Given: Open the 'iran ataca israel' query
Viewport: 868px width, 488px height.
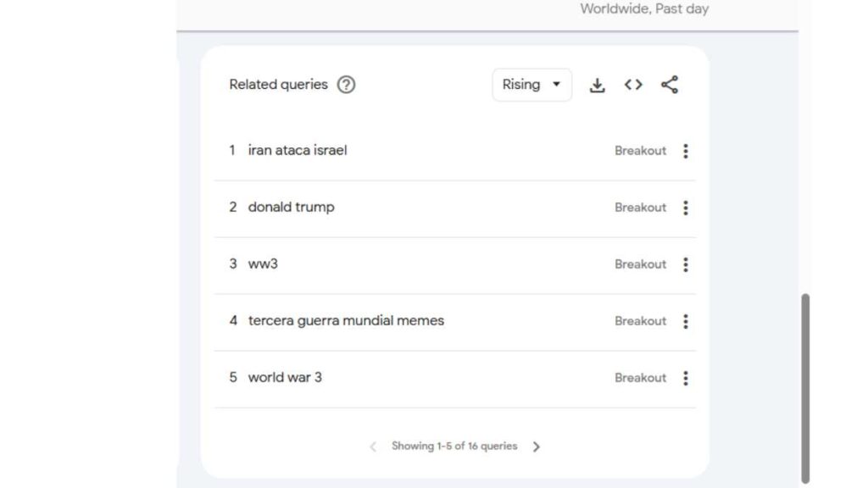Looking at the screenshot, I should [298, 150].
